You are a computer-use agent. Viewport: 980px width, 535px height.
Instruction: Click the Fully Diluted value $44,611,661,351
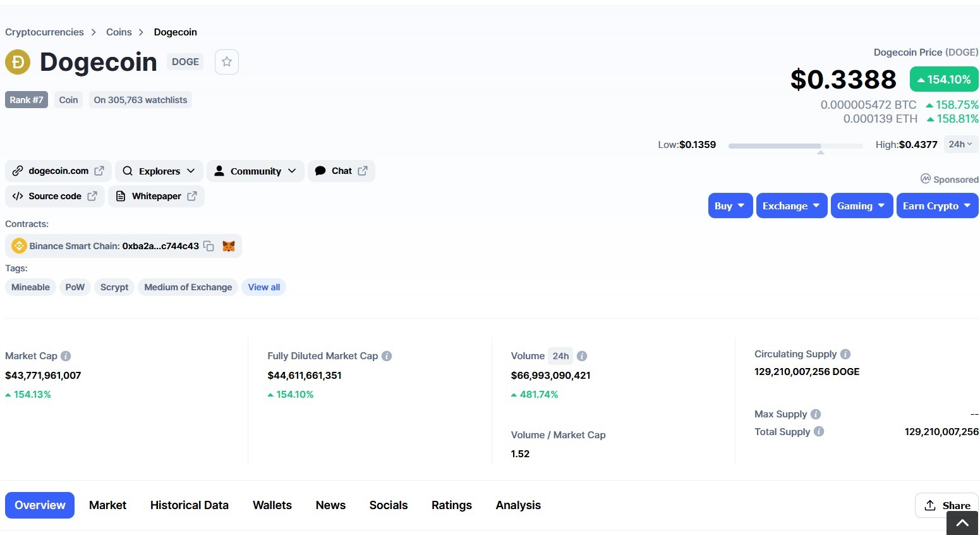(305, 376)
